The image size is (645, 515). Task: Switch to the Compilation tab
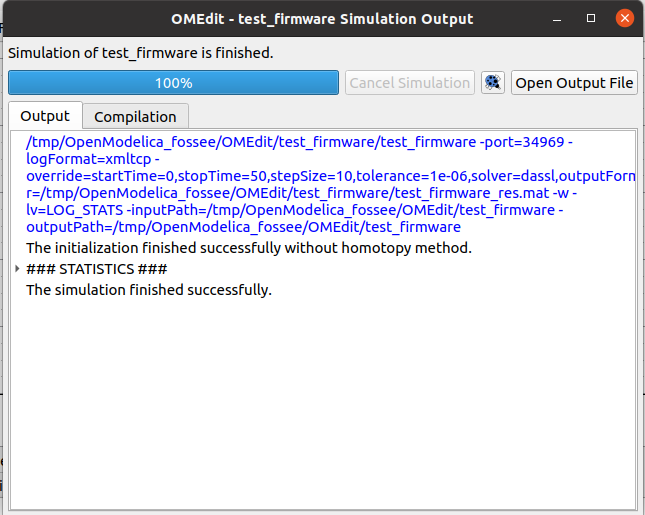click(135, 117)
